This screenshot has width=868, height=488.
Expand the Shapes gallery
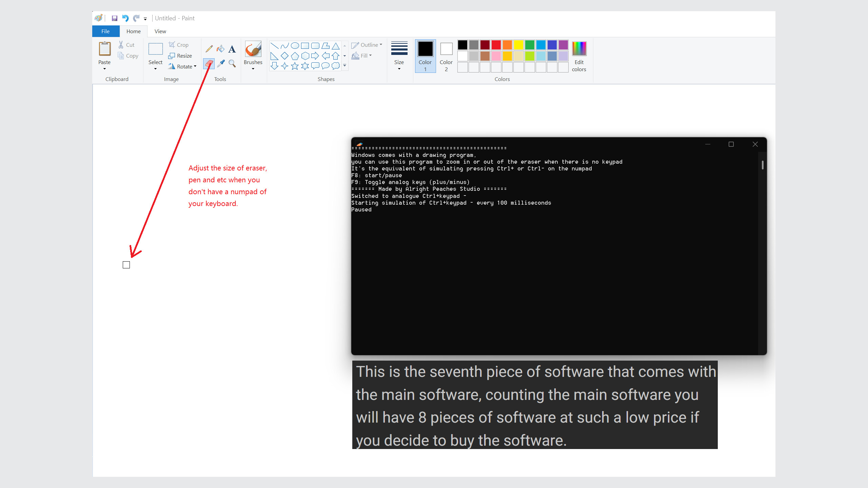coord(344,66)
